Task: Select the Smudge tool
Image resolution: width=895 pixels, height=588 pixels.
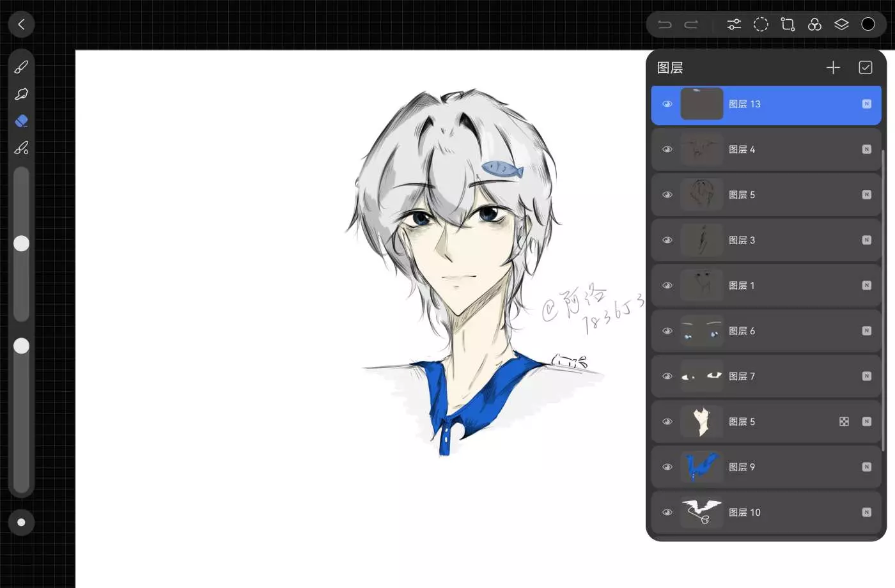Action: (21, 94)
